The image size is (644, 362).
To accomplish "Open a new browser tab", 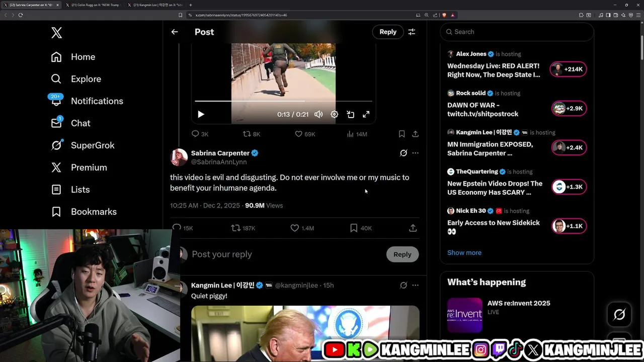I will [x=191, y=5].
